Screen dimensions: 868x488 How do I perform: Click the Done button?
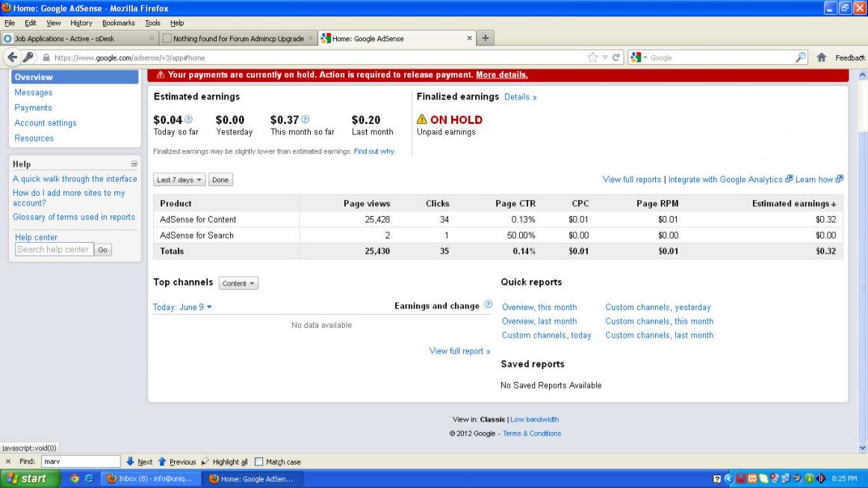coord(220,179)
